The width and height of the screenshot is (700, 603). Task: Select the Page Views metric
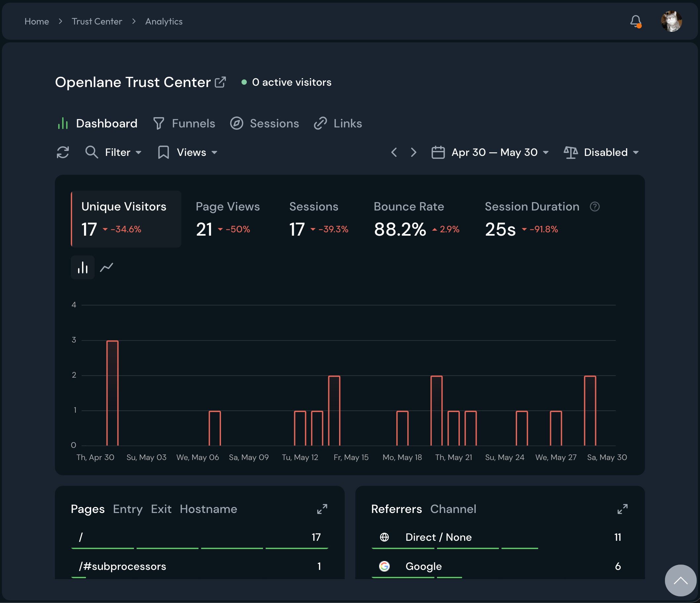(228, 219)
